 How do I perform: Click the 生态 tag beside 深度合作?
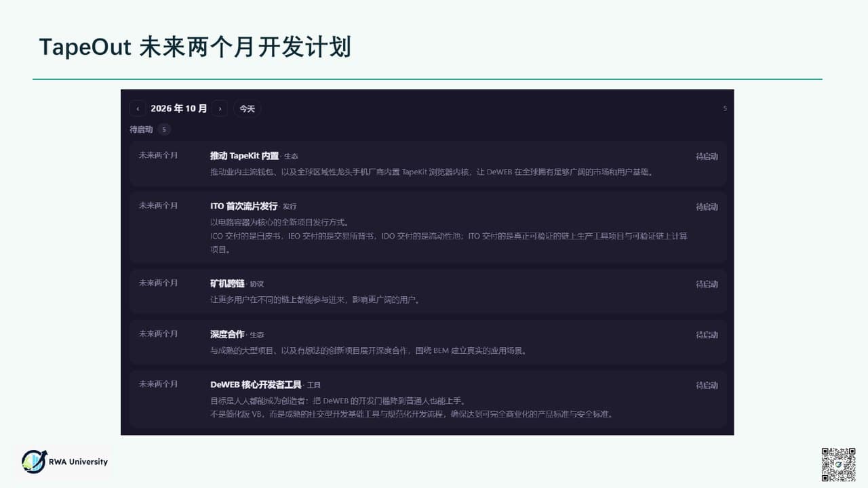pyautogui.click(x=256, y=335)
